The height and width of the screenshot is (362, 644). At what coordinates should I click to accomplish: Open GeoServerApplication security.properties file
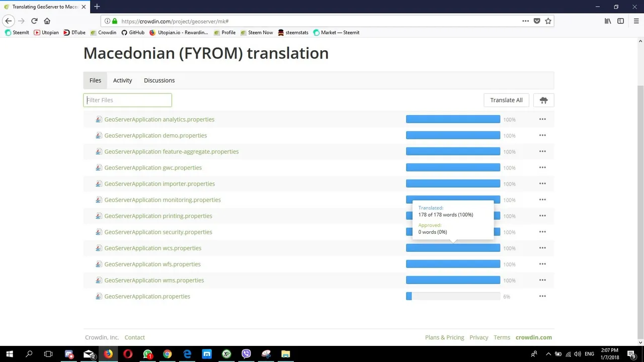click(x=158, y=232)
